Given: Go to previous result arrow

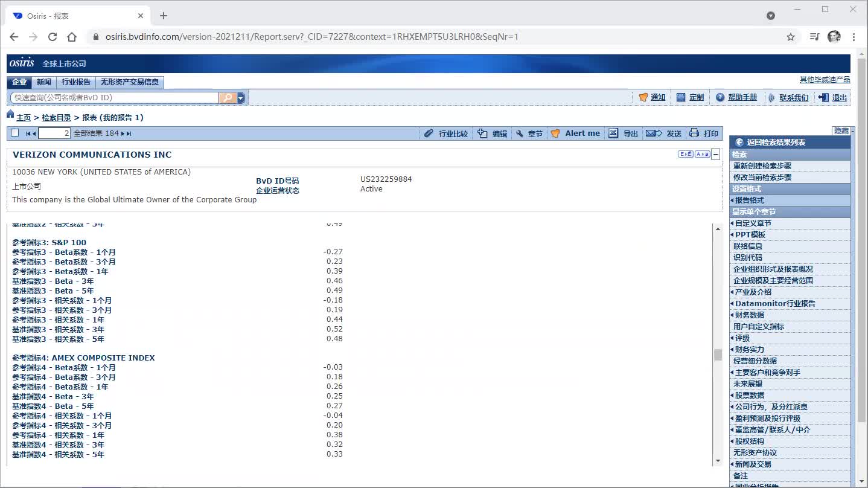Looking at the screenshot, I should (x=34, y=133).
